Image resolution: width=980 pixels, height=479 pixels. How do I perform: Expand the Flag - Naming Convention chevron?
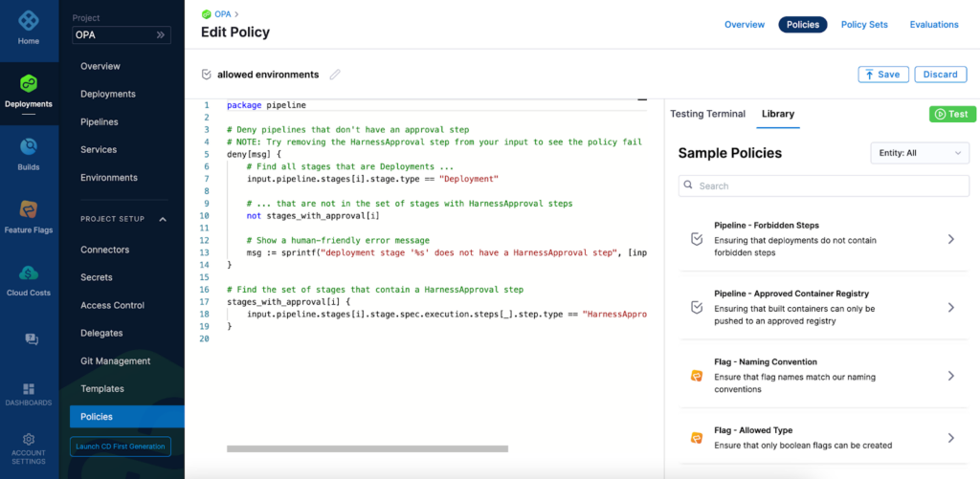(x=950, y=376)
